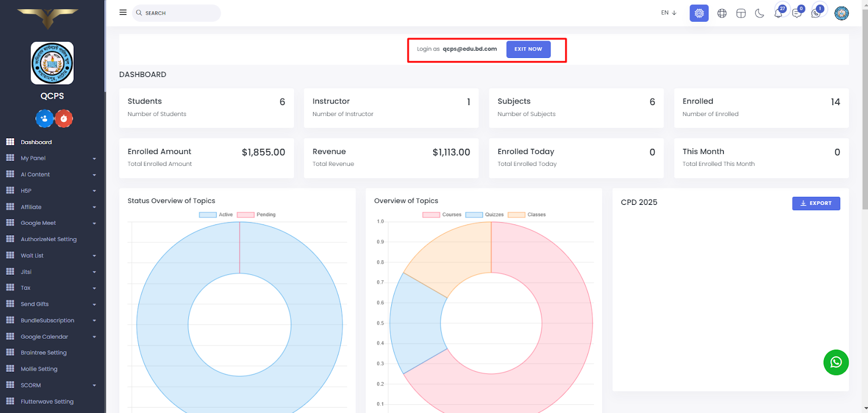Toggle the Pending legend in Status Overview
This screenshot has height=413, width=868.
[256, 215]
